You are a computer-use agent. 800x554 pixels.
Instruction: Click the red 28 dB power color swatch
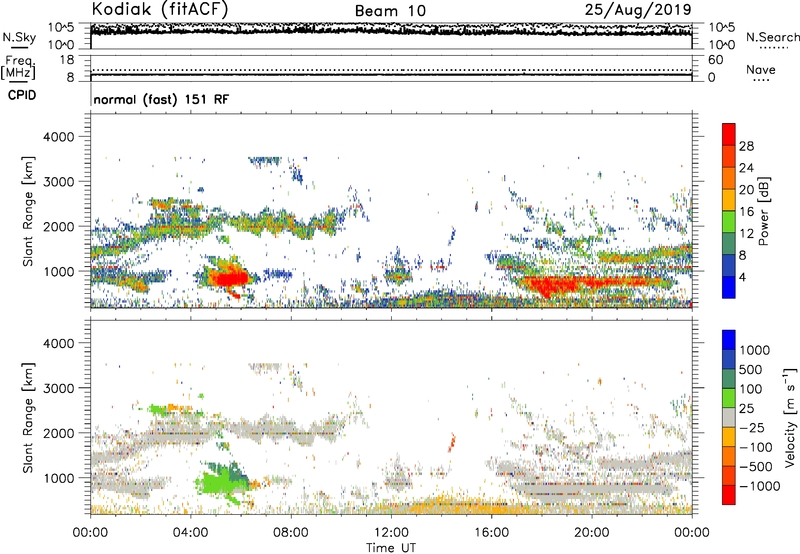pos(729,135)
